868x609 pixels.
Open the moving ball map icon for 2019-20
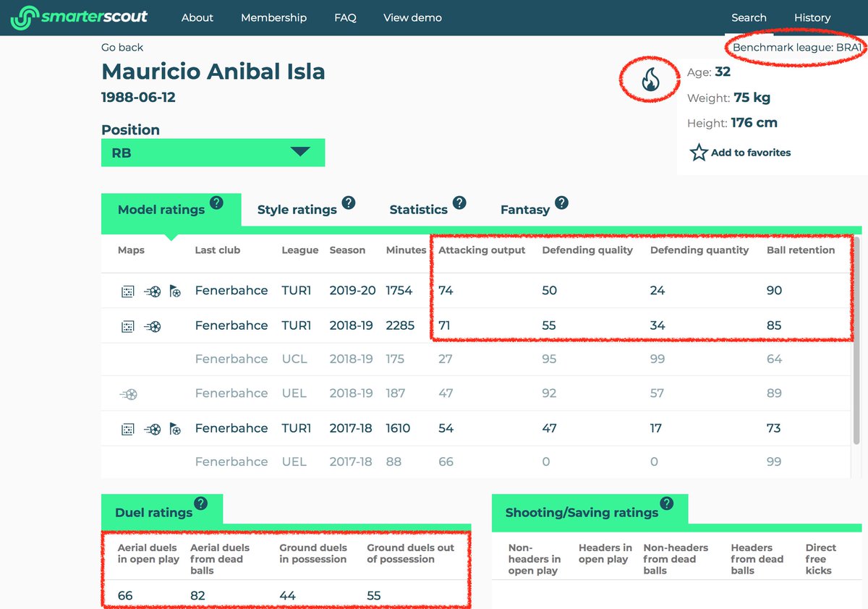coord(152,291)
